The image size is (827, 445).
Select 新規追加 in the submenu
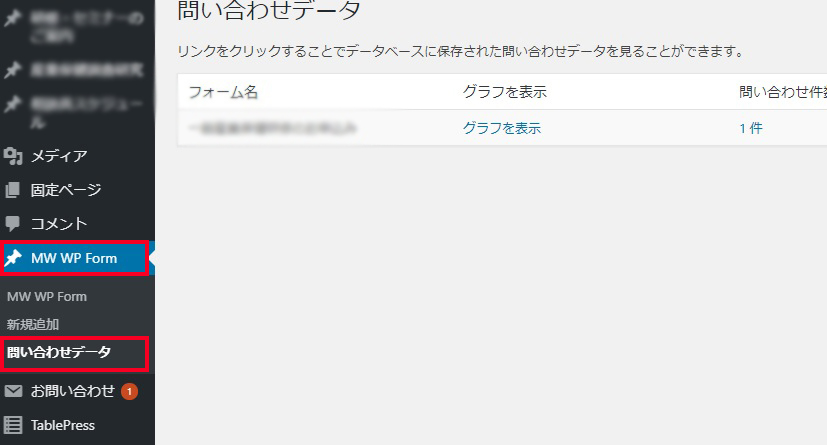click(x=33, y=324)
